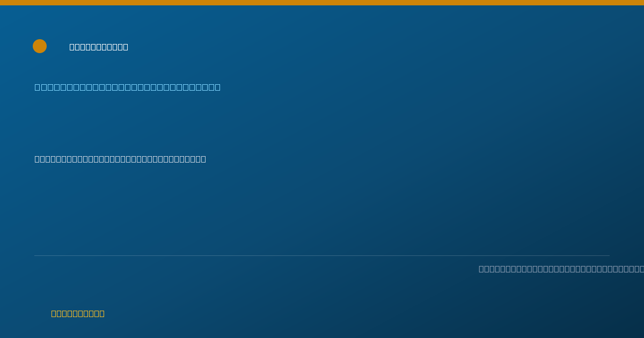This screenshot has width=644, height=338.
Task: Select the white title text beside the orange circle
Action: coord(99,47)
